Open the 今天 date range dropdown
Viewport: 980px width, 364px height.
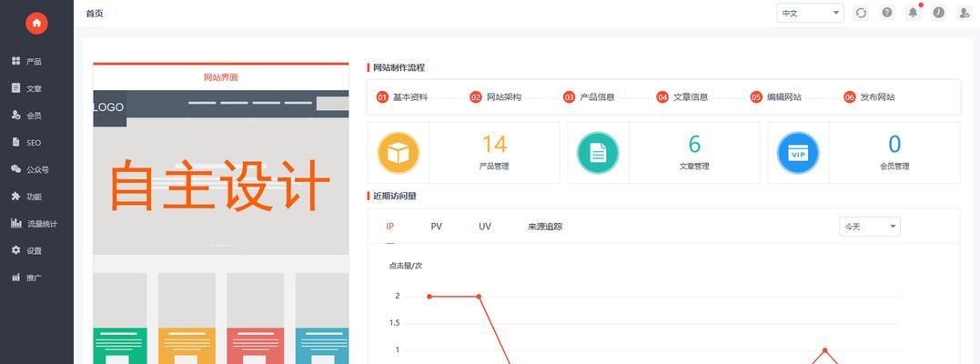pos(869,227)
